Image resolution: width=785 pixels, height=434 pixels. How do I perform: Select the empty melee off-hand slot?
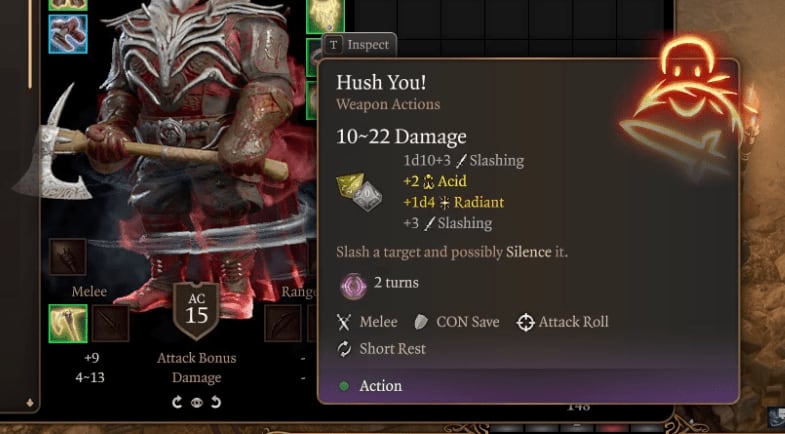coord(110,323)
